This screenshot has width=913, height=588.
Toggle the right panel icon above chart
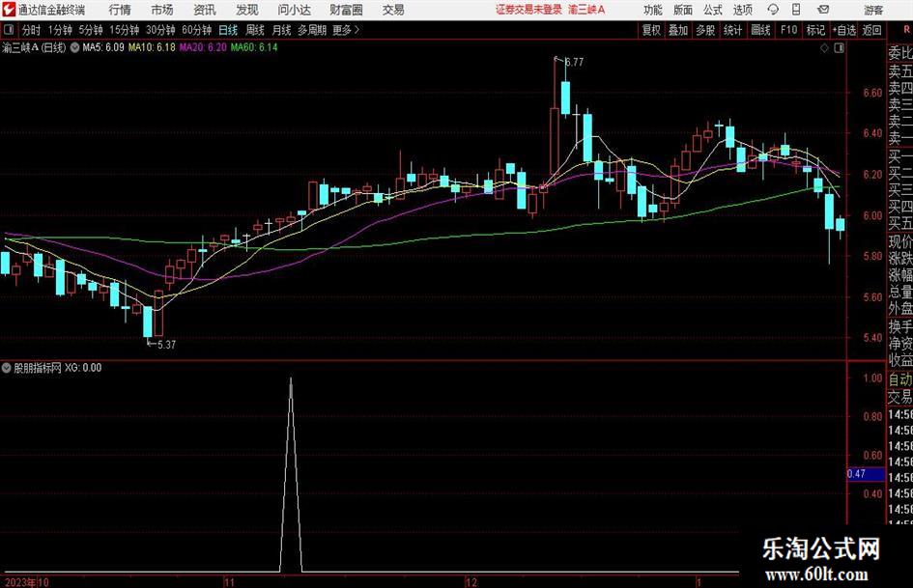point(839,48)
